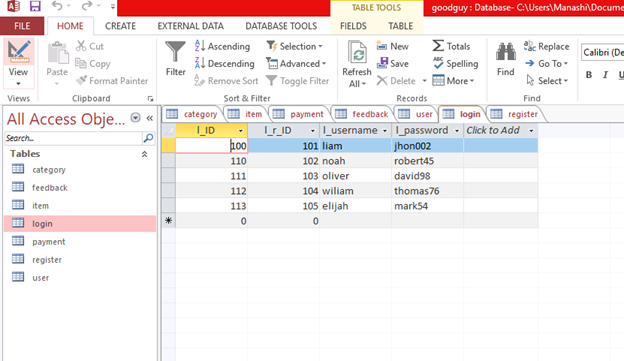Open the Selection filter dropdown
Image resolution: width=624 pixels, height=361 pixels.
pyautogui.click(x=294, y=46)
